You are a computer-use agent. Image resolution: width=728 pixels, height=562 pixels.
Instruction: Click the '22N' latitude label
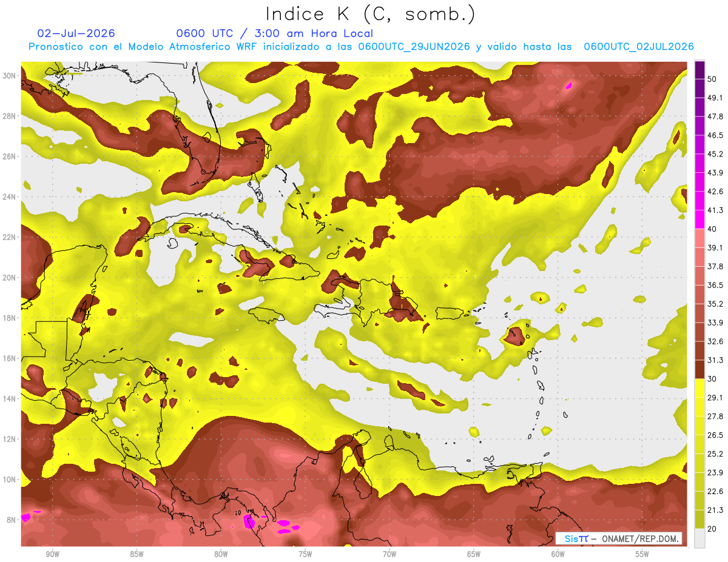9,237
